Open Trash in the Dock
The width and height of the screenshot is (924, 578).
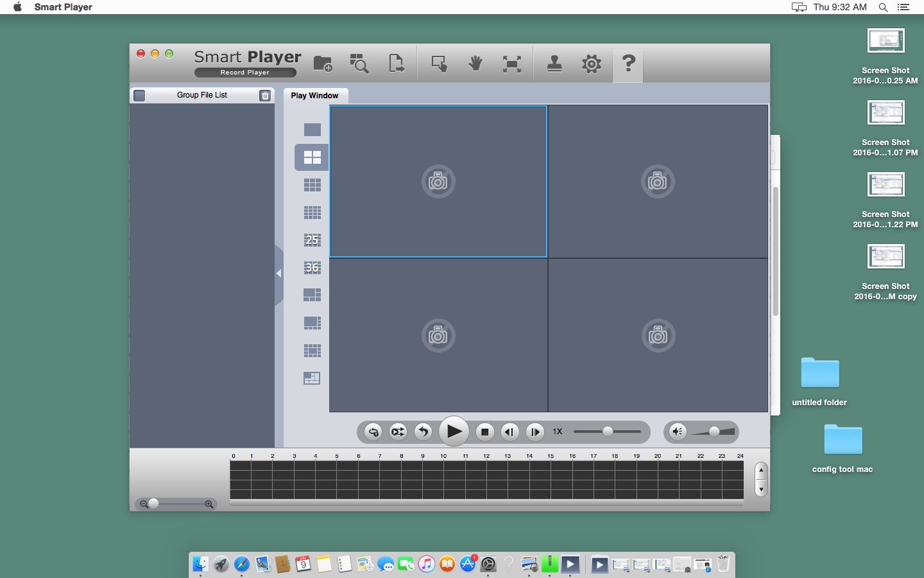click(x=723, y=564)
